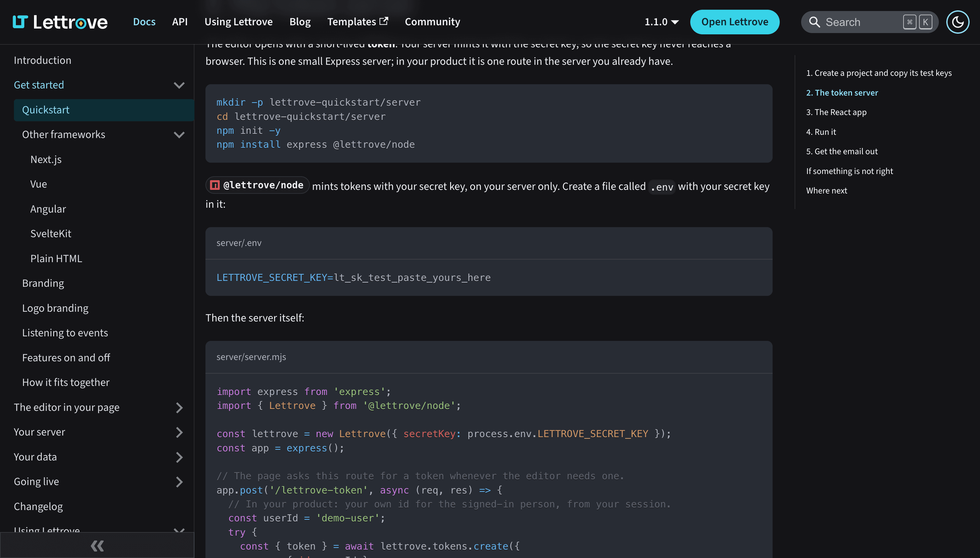The width and height of the screenshot is (980, 558).
Task: Open the Blog nav item
Action: click(x=300, y=22)
